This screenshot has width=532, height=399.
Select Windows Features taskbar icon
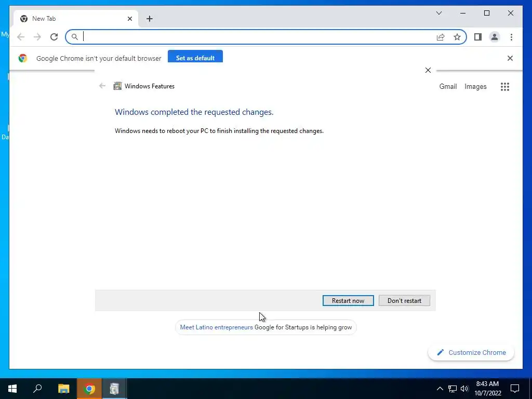coord(115,389)
